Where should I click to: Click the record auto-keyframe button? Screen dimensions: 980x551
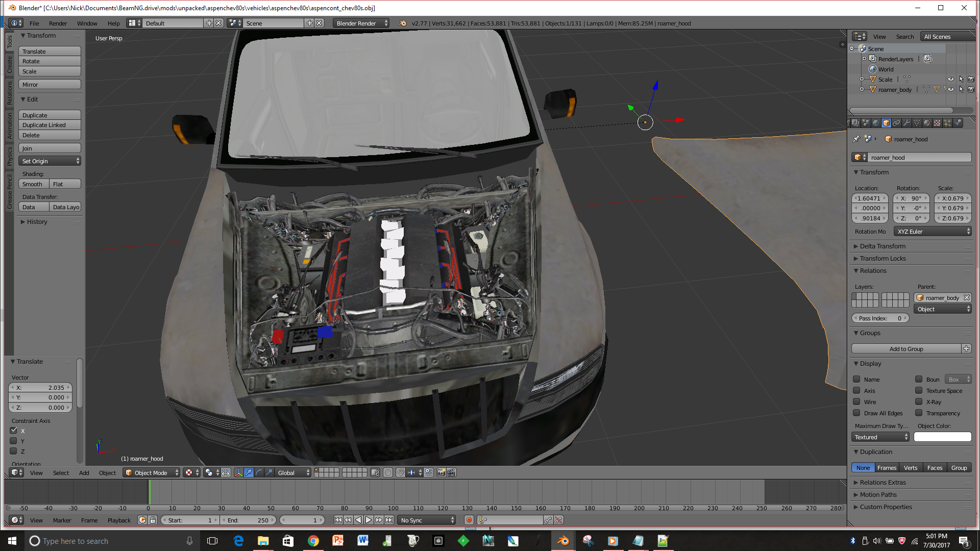(469, 520)
